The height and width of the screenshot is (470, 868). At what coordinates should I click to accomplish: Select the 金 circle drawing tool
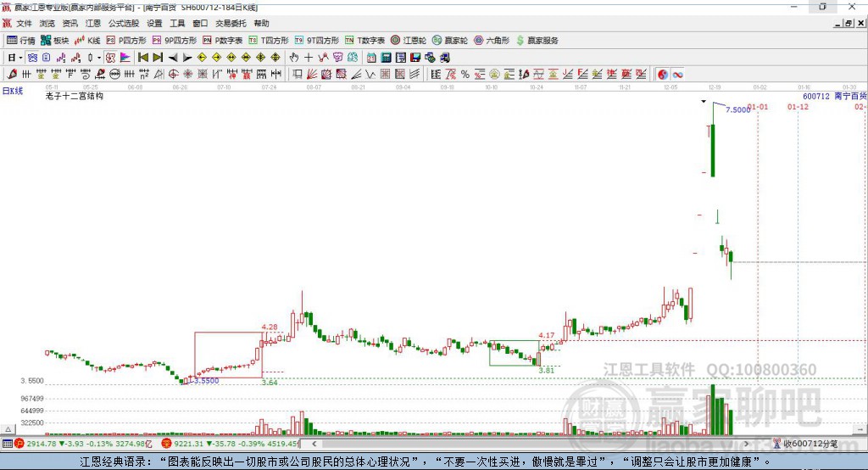(x=494, y=75)
